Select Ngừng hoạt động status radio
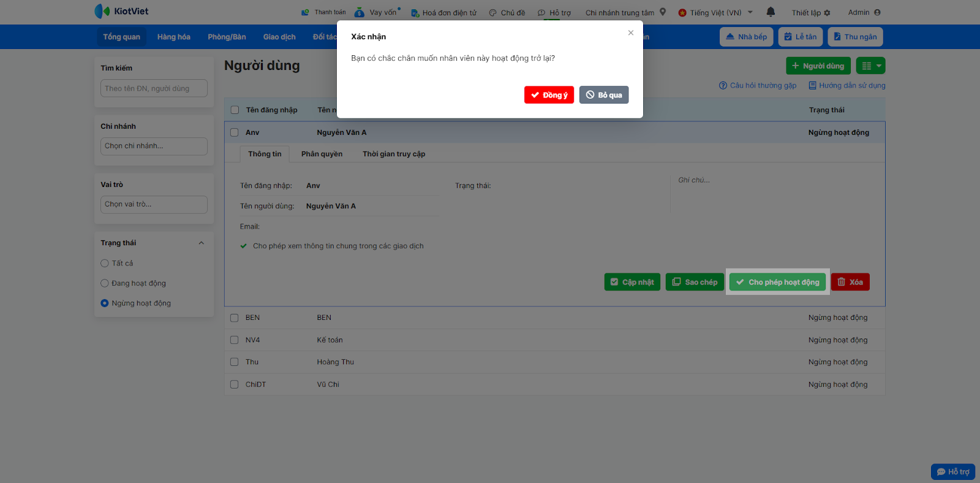980x483 pixels. coord(105,303)
